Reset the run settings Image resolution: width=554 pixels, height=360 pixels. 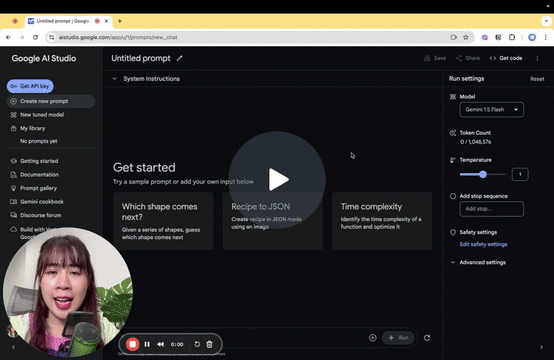(x=537, y=79)
